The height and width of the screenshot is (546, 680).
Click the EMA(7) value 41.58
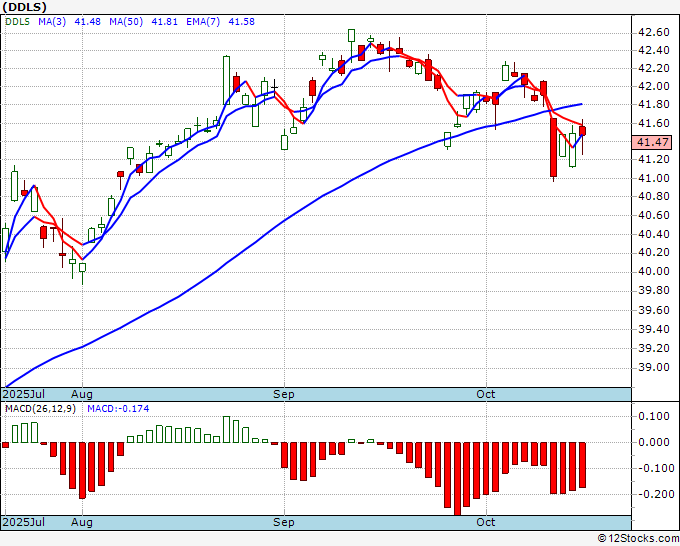pos(242,21)
